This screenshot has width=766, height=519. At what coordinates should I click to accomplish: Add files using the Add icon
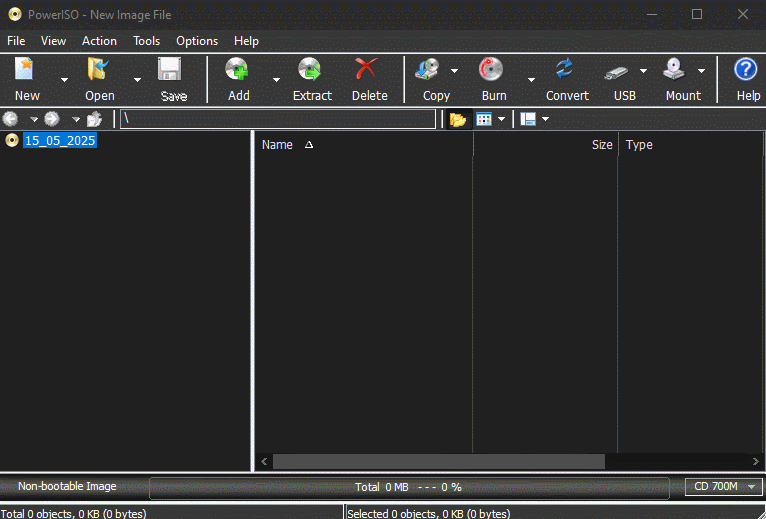tap(237, 69)
